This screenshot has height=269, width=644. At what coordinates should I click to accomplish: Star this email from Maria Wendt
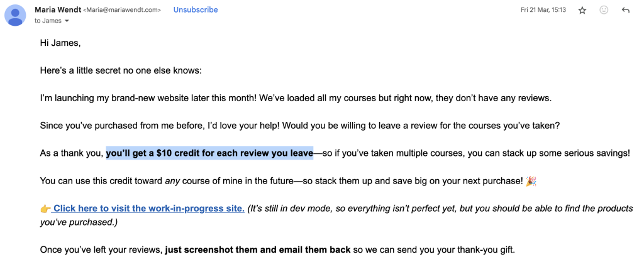pyautogui.click(x=582, y=10)
